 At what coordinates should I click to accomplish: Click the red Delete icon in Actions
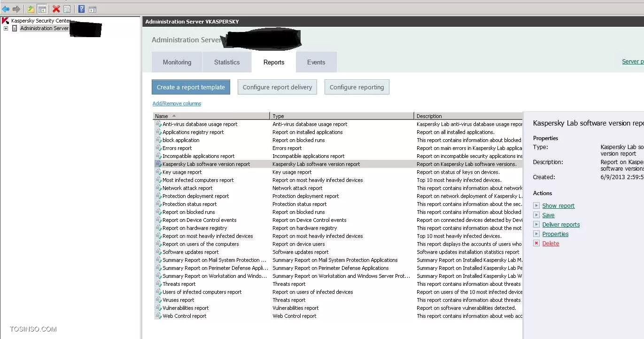pyautogui.click(x=536, y=243)
